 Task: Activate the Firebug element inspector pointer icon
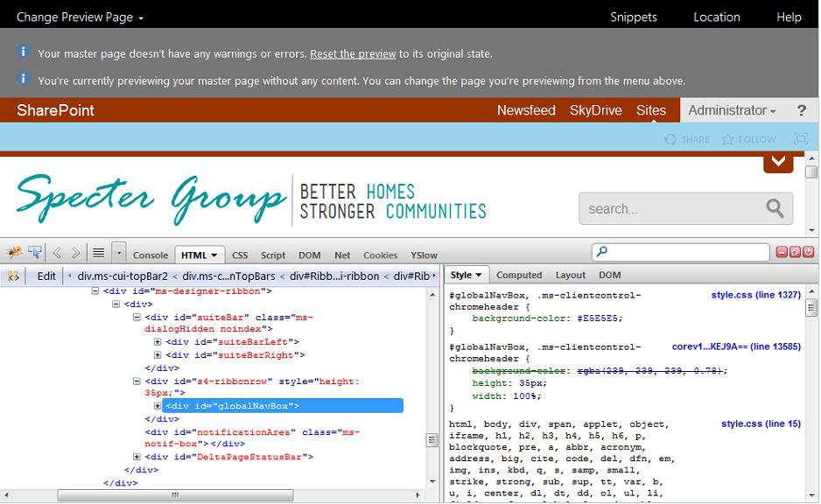click(35, 253)
